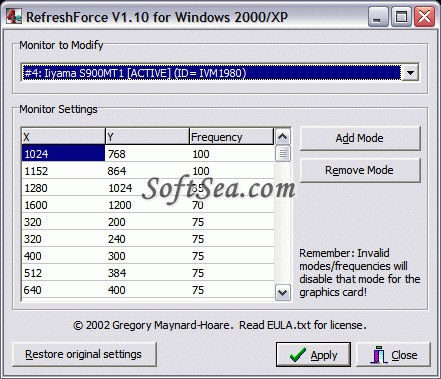Open the Monitor to Modify dropdown arrow
The height and width of the screenshot is (379, 441).
(410, 73)
